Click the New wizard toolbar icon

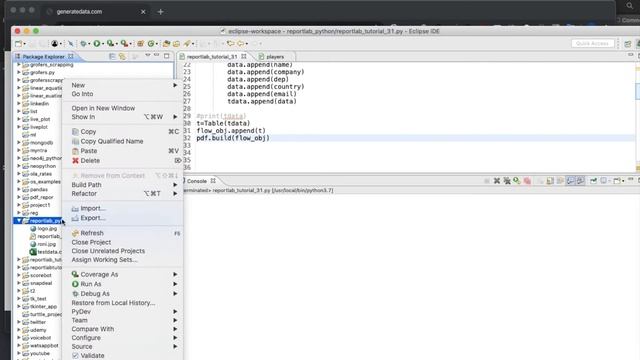pyautogui.click(x=18, y=44)
